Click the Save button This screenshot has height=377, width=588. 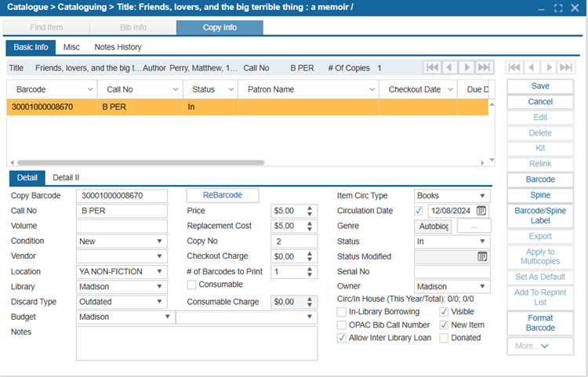(540, 86)
